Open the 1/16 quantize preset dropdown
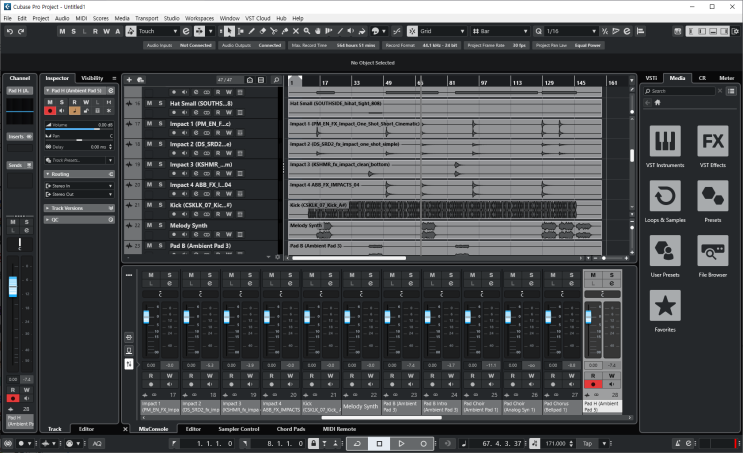This screenshot has width=743, height=453. pyautogui.click(x=571, y=31)
